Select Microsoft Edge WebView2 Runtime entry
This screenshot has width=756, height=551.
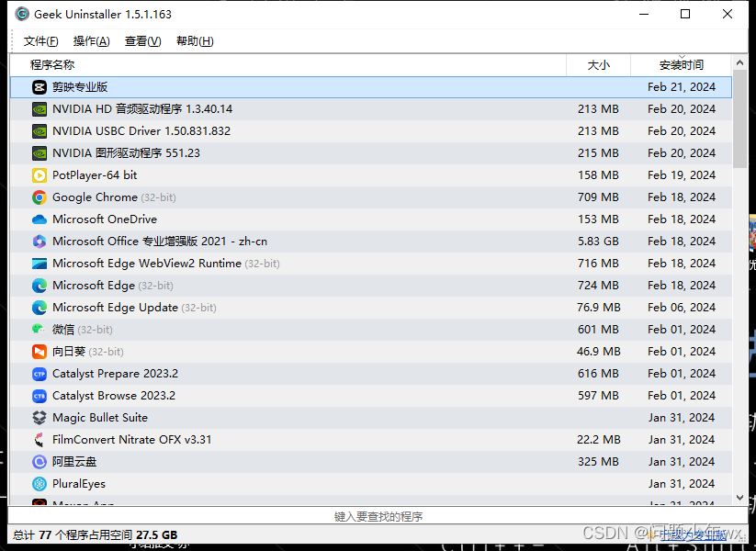(x=166, y=264)
